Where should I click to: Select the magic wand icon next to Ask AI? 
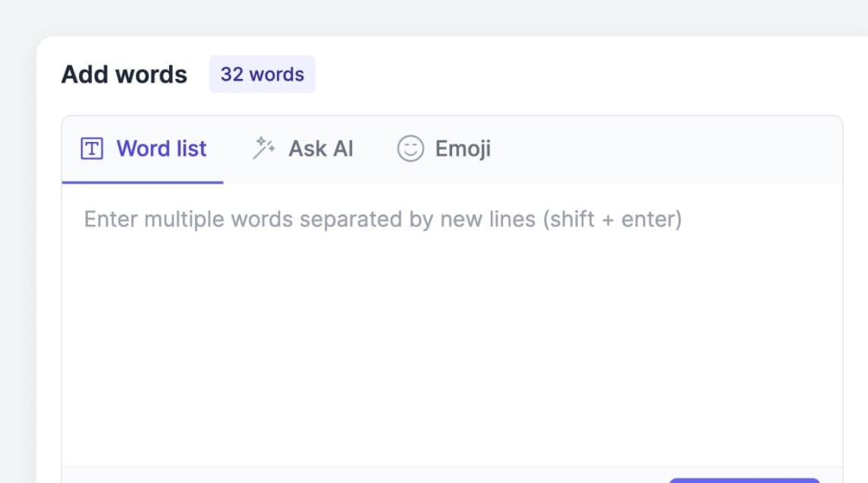(265, 147)
